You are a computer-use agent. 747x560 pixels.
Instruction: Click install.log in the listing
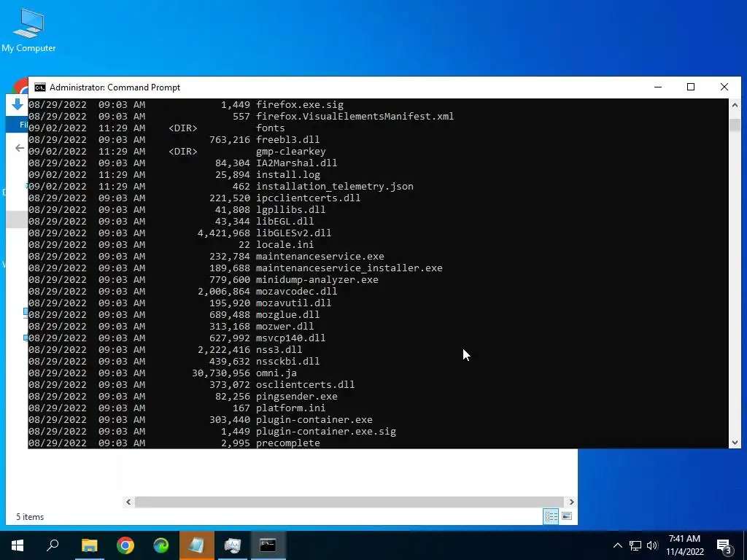(x=287, y=175)
